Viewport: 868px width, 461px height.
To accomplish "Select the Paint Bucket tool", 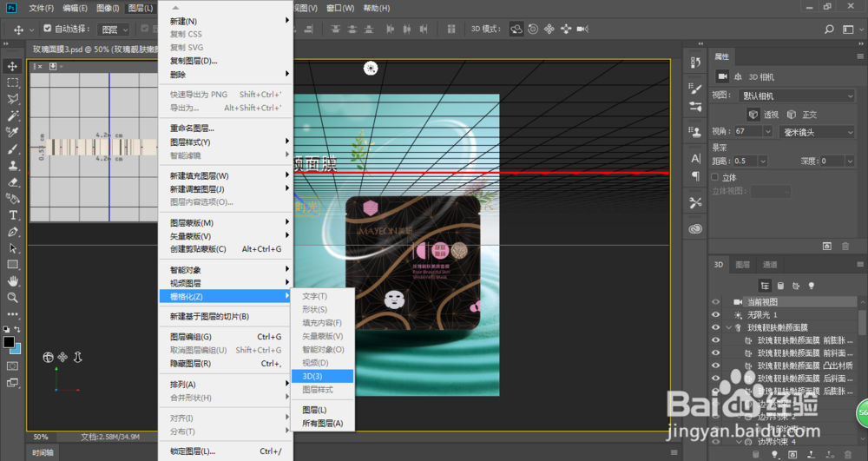I will 12,198.
